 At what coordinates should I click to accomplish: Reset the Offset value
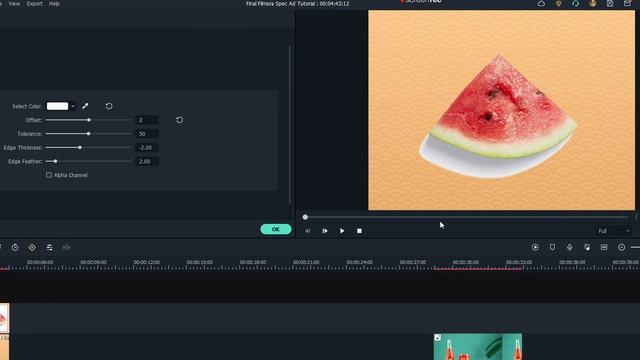[180, 120]
